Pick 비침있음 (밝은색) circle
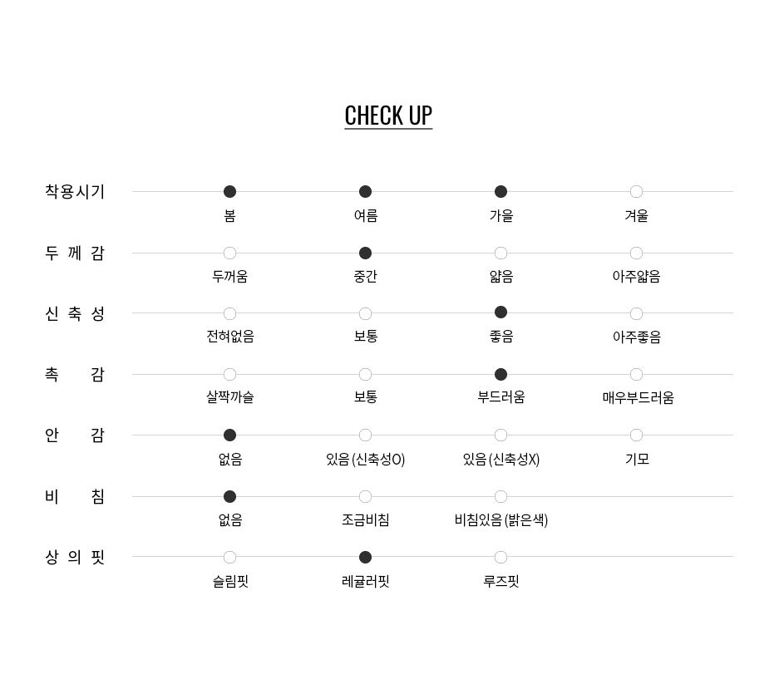This screenshot has width=784, height=679. pos(500,497)
